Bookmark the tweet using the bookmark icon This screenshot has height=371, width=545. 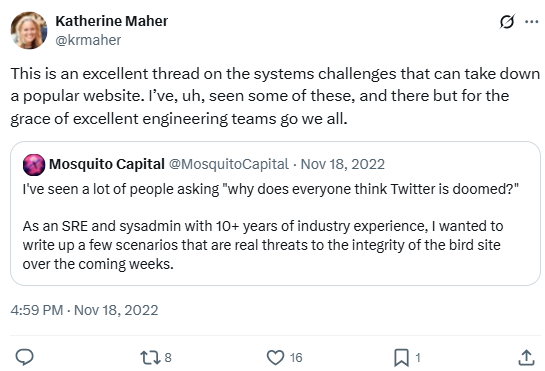401,358
